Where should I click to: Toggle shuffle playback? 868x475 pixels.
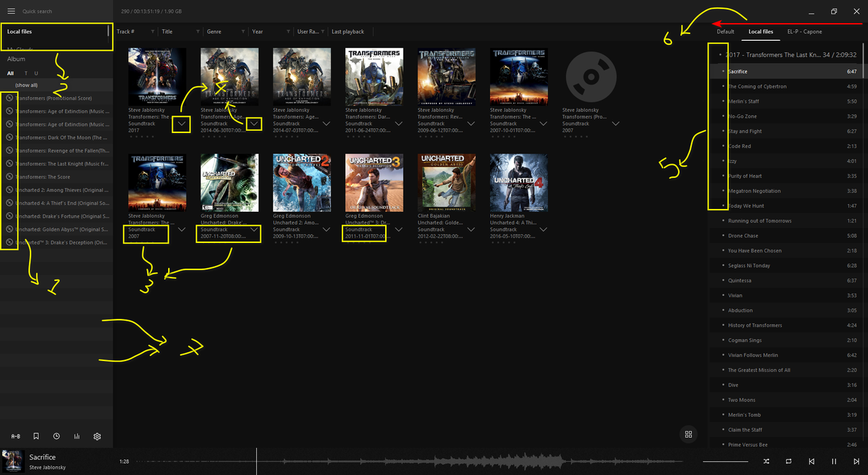coord(766,461)
